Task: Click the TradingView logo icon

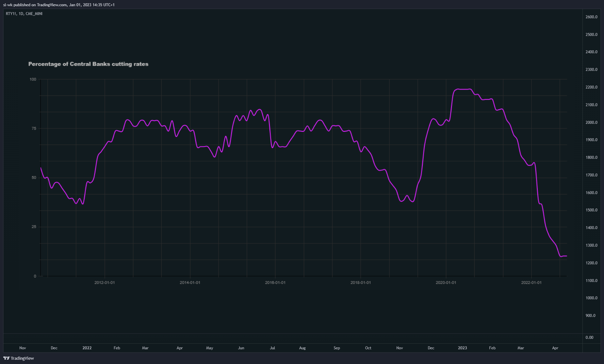Action: [x=6, y=358]
